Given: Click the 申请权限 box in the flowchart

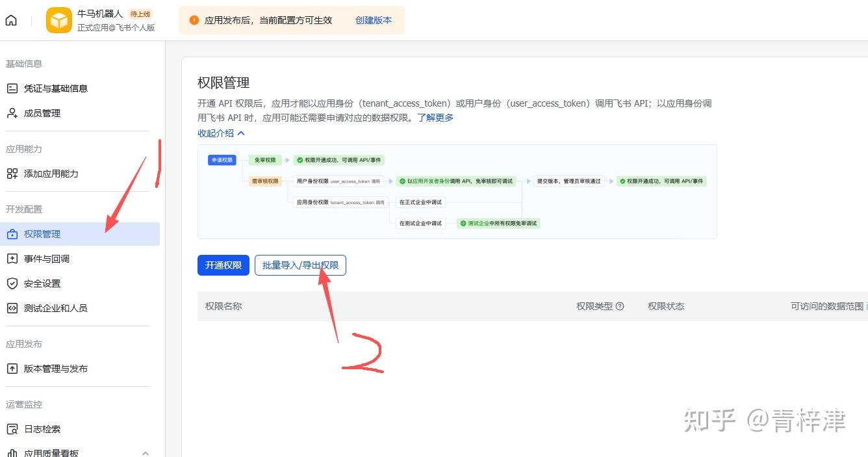Looking at the screenshot, I should coord(222,160).
